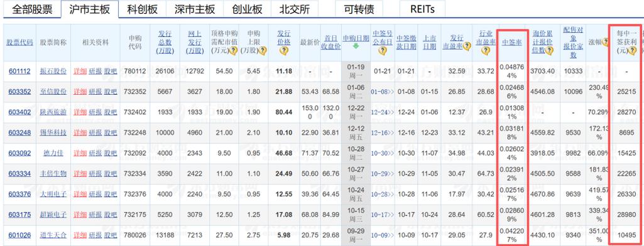Open stock code 601026 link
This screenshot has width=644, height=246.
(19, 235)
